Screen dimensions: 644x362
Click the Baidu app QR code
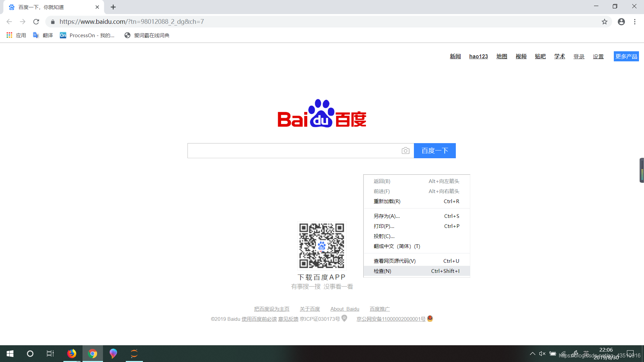[322, 246]
